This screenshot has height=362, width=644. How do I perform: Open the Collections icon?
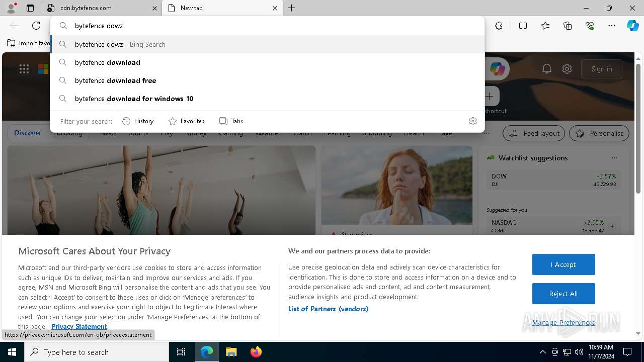[568, 26]
